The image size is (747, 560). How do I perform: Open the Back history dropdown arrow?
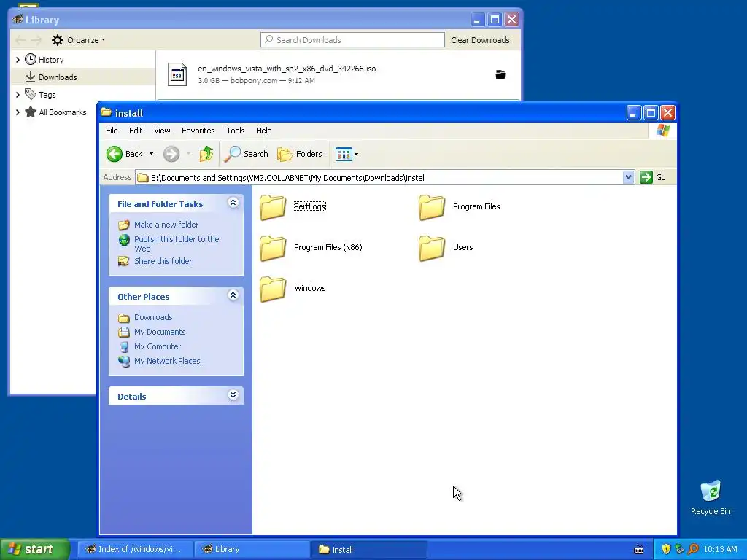(152, 154)
